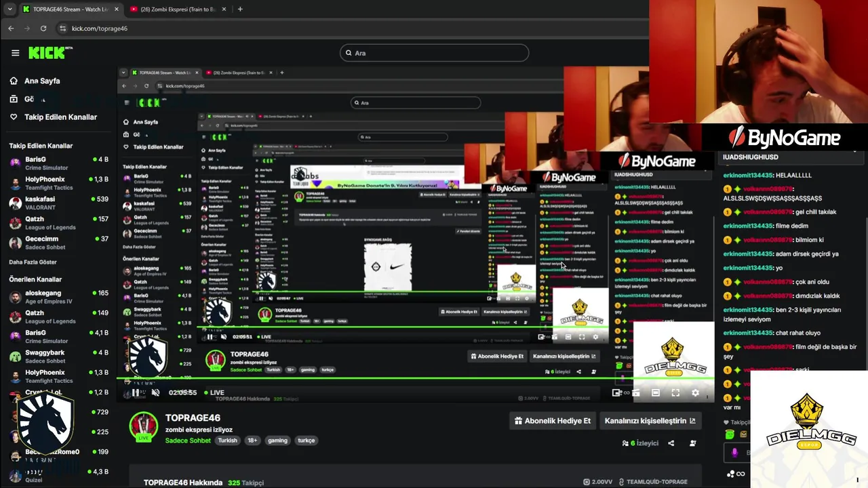Screen dimensions: 868x488
Task: Expand Daha Fazla Göster in sidebar
Action: (33, 262)
